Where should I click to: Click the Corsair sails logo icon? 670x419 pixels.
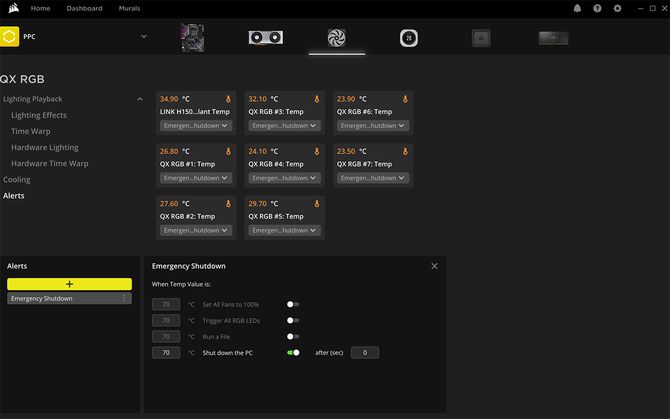tap(14, 8)
